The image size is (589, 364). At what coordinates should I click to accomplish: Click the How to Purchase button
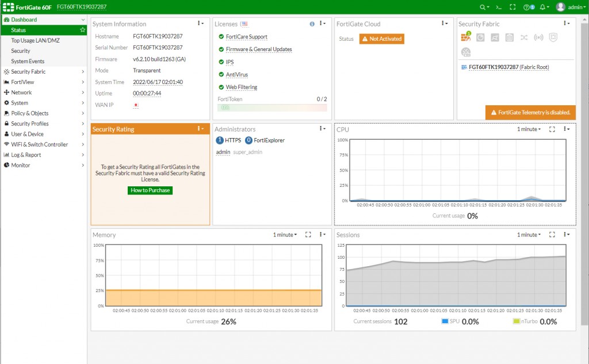click(150, 190)
